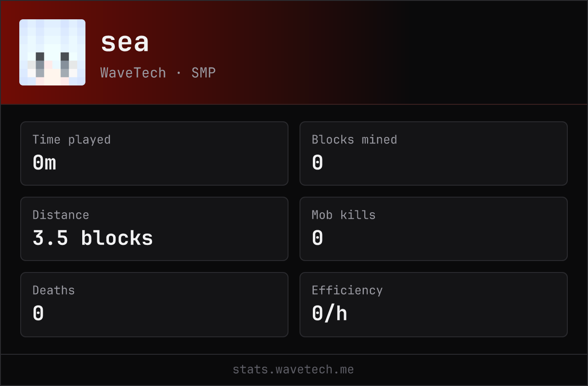Image resolution: width=588 pixels, height=386 pixels.
Task: Open the Mob kills stat card
Action: tap(434, 229)
